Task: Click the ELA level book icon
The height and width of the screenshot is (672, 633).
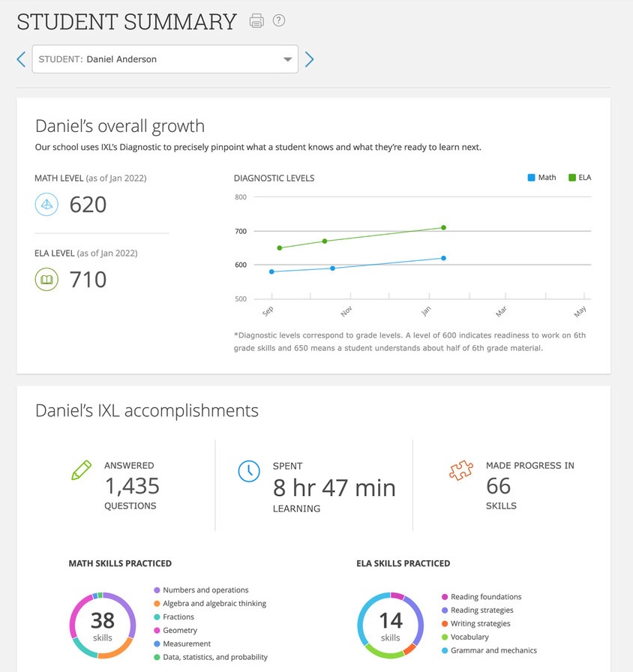Action: click(x=46, y=280)
